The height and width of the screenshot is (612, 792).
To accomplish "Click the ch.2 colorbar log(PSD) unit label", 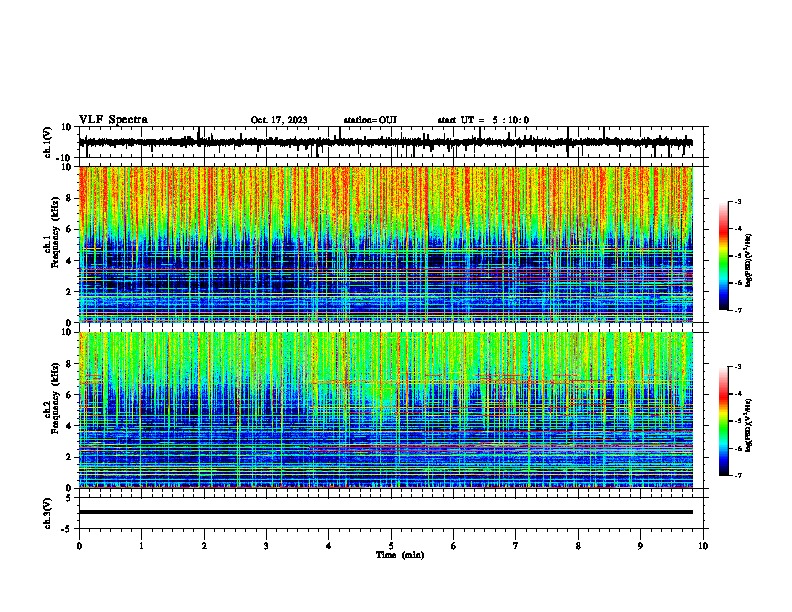I will (x=749, y=425).
